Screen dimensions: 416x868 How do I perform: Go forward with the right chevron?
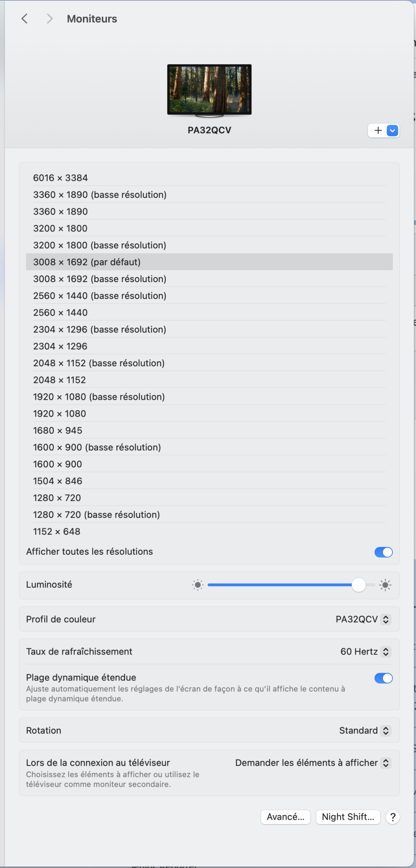(50, 19)
